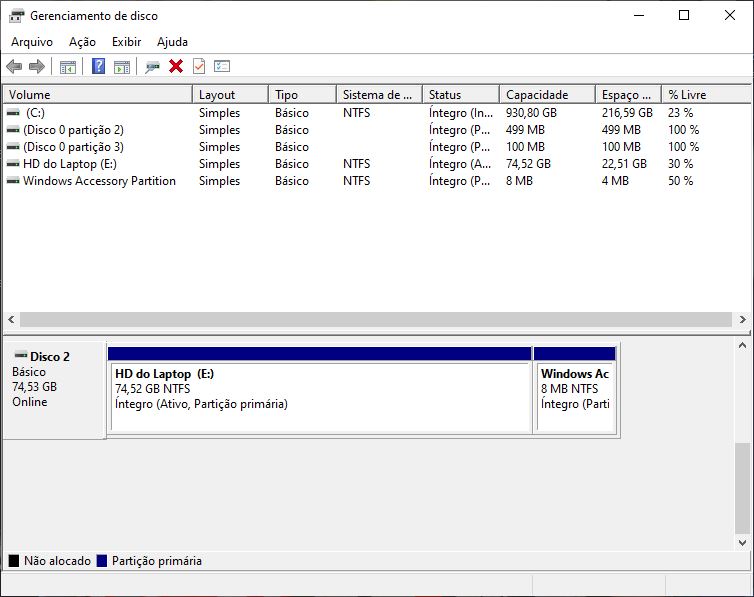Click the 4 MB free space cell
The image size is (754, 597).
pos(615,181)
